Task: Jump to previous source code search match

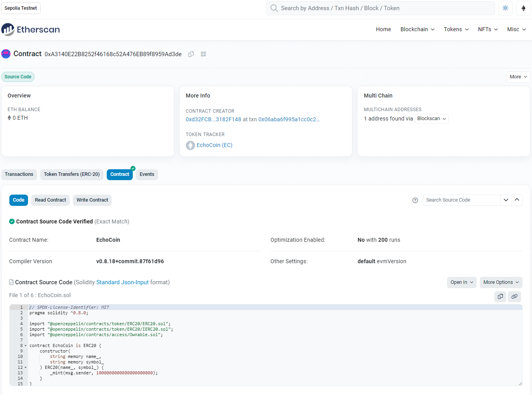Action: tap(517, 200)
